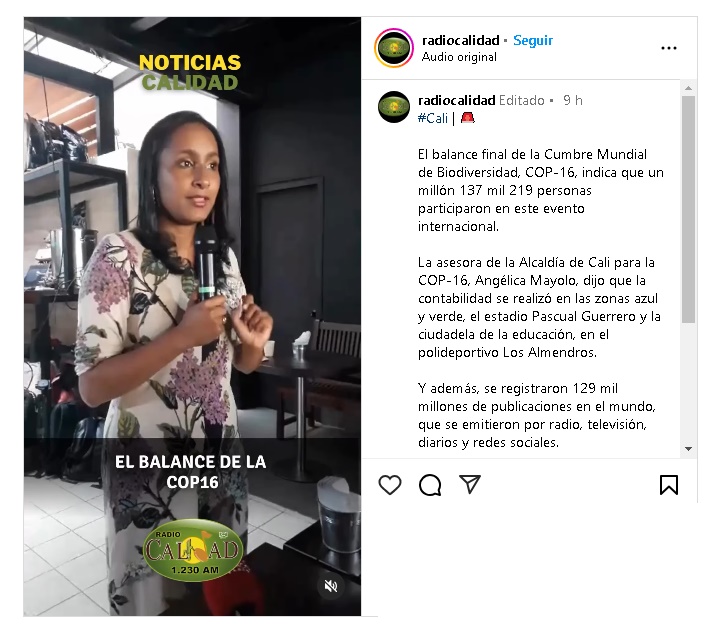Click the caption scrollbar thumb

[x=688, y=209]
